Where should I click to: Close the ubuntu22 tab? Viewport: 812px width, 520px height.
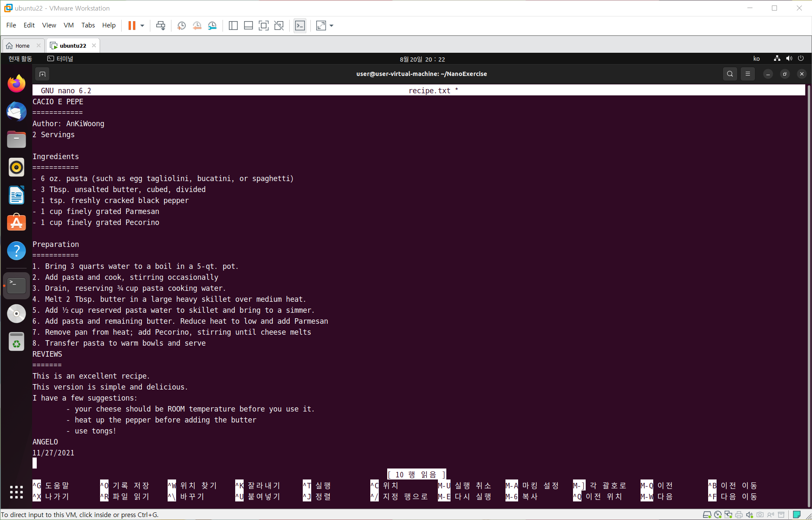tap(94, 46)
